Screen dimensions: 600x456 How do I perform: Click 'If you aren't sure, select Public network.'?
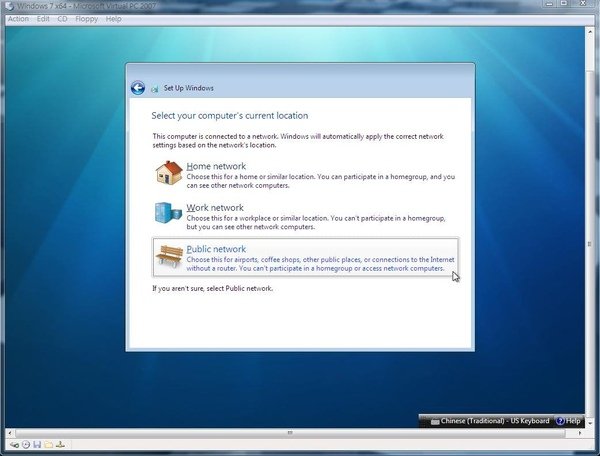tap(213, 288)
